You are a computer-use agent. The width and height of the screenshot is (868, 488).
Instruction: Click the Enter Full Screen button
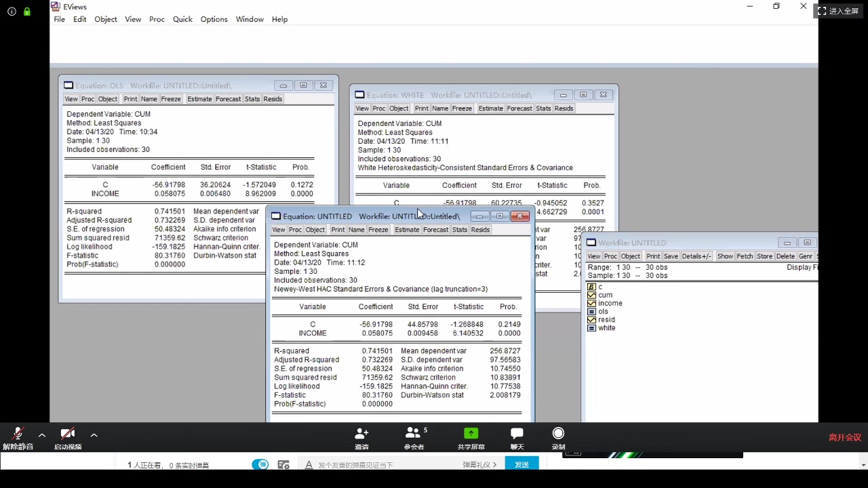[x=839, y=11]
